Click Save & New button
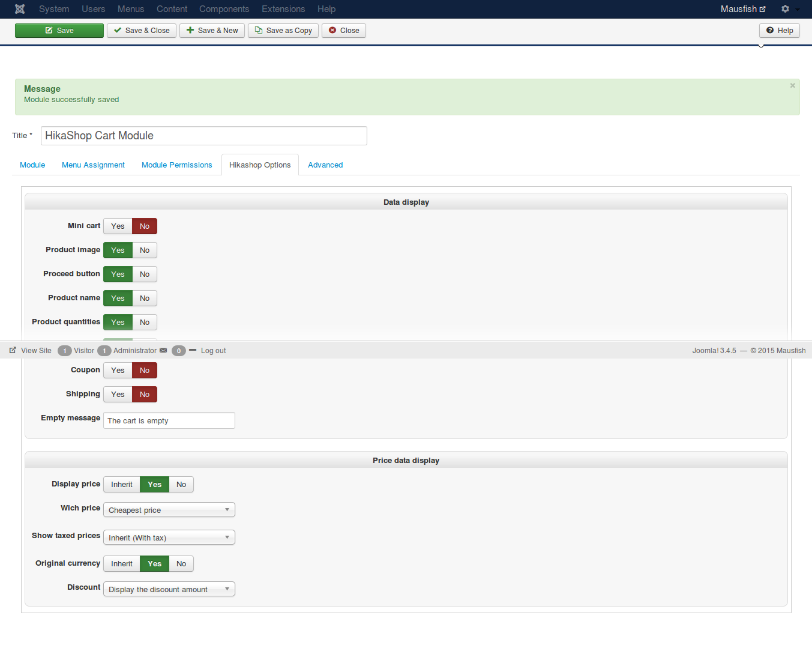 click(x=212, y=31)
